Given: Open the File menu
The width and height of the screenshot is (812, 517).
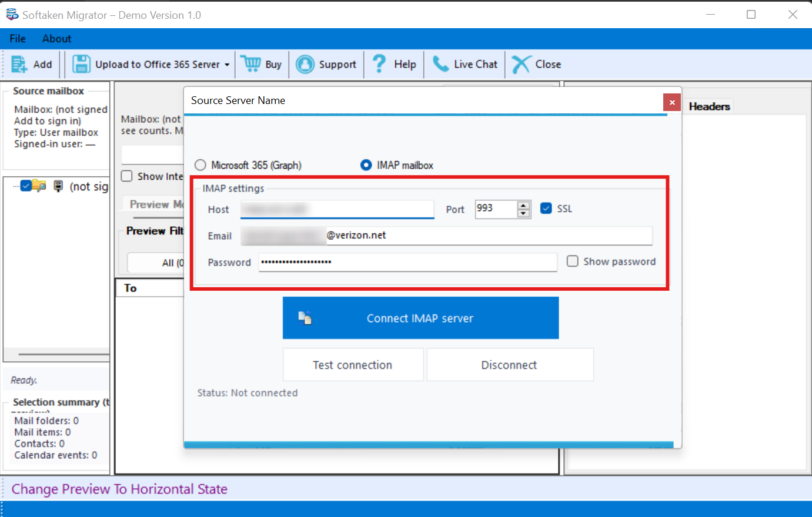Looking at the screenshot, I should pyautogui.click(x=18, y=39).
